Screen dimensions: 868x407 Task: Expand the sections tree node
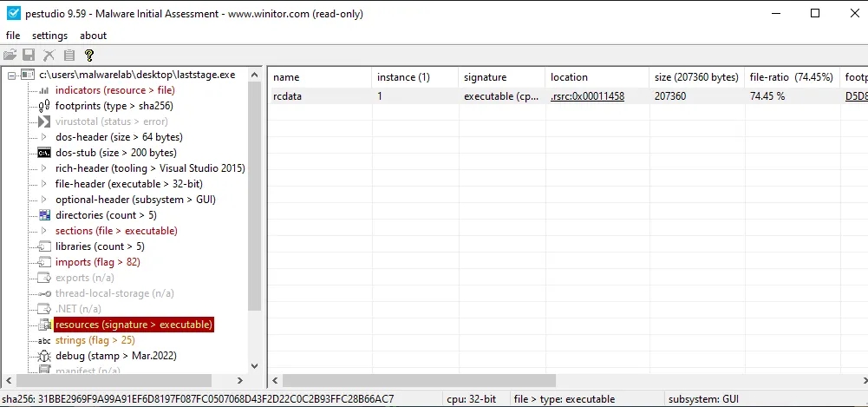[44, 231]
